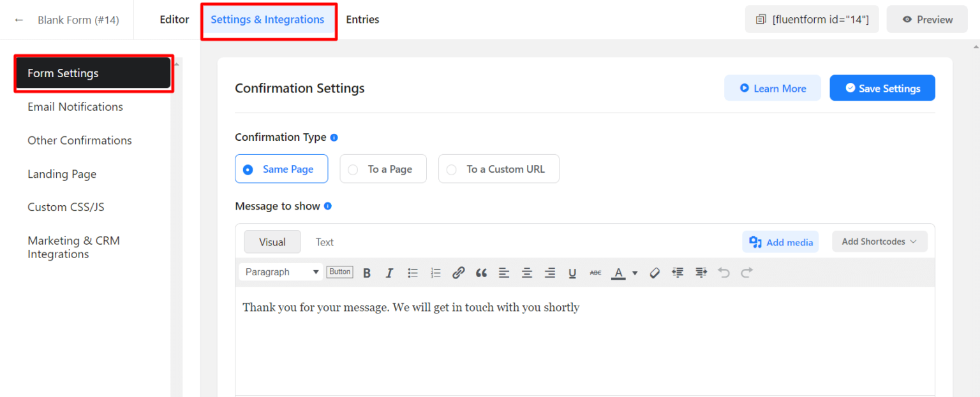The image size is (980, 397).
Task: Select Email Notifications in the sidebar
Action: click(75, 106)
